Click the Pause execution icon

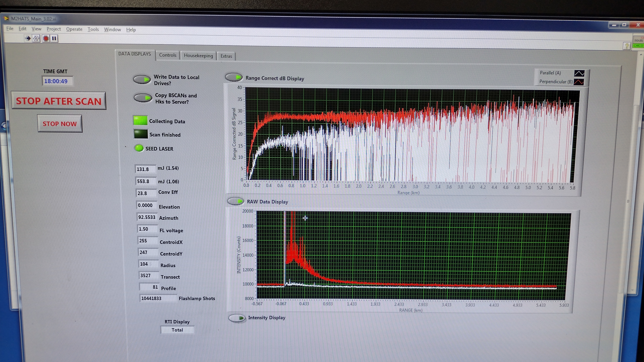tap(54, 38)
